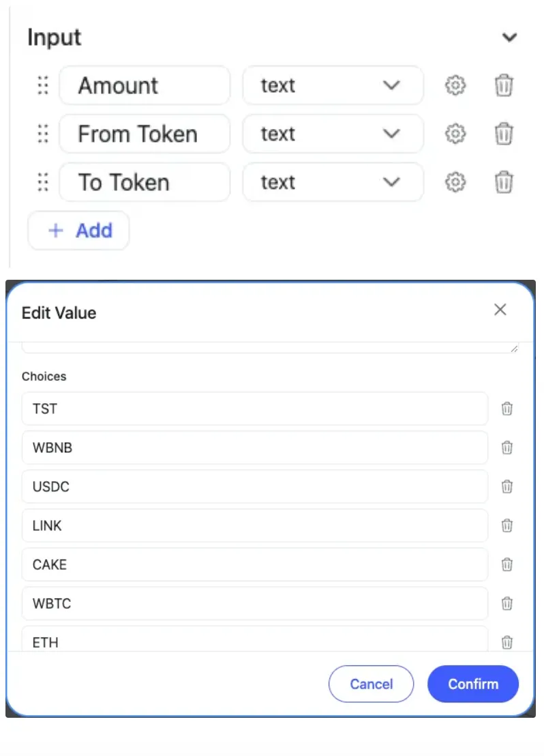Remove the TST choice

(507, 409)
